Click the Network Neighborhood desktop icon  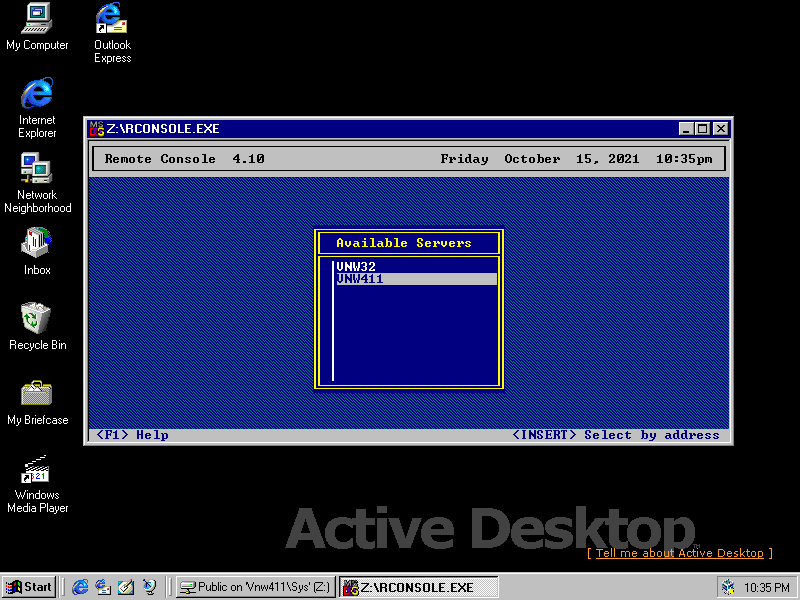point(37,183)
